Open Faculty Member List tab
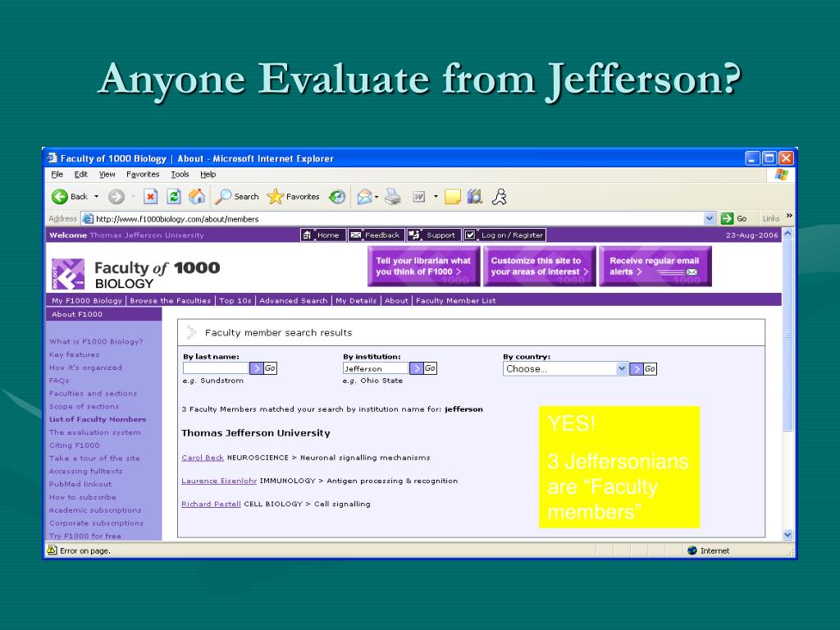This screenshot has height=630, width=840. click(456, 300)
